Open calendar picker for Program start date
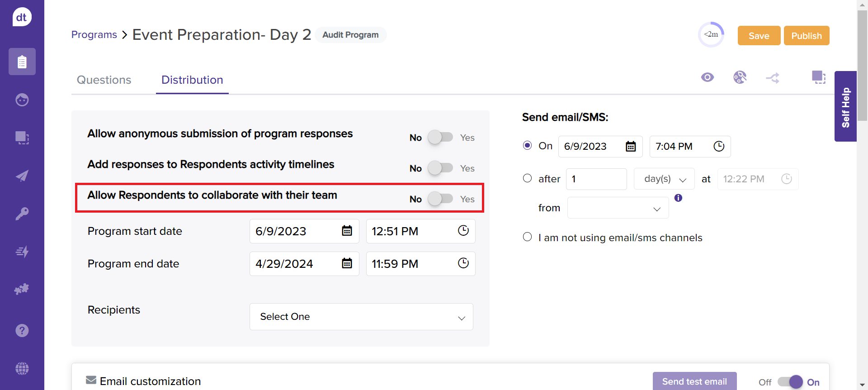 [x=347, y=231]
